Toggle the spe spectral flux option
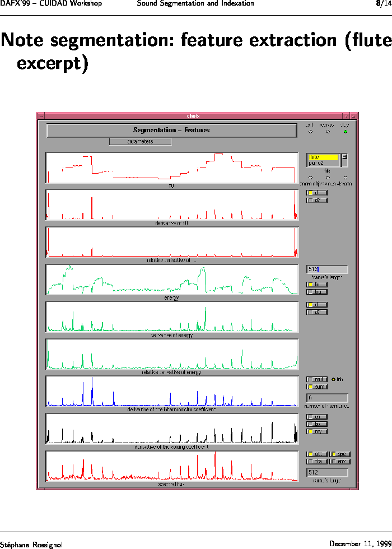Viewport: 392px width, 549px height. pos(340,454)
